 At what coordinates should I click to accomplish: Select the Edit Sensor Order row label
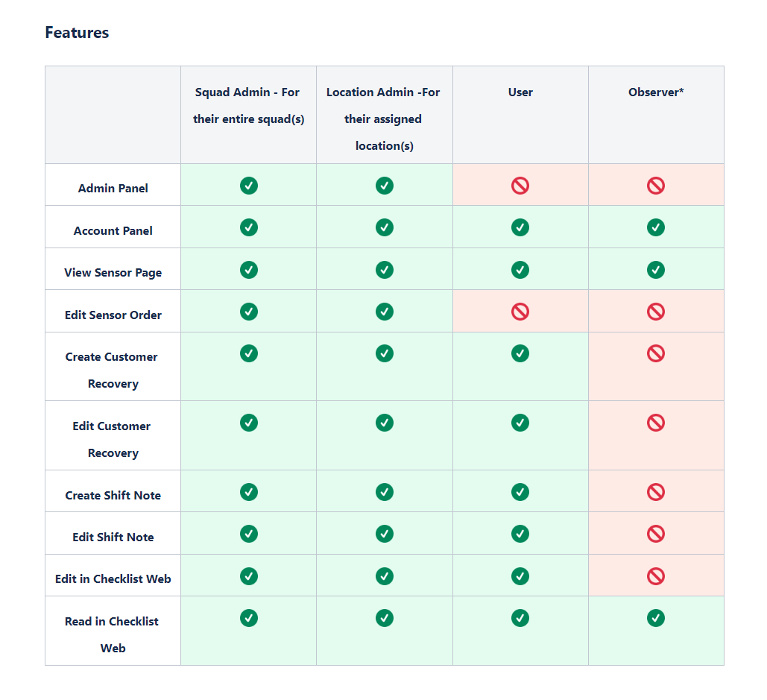click(113, 315)
